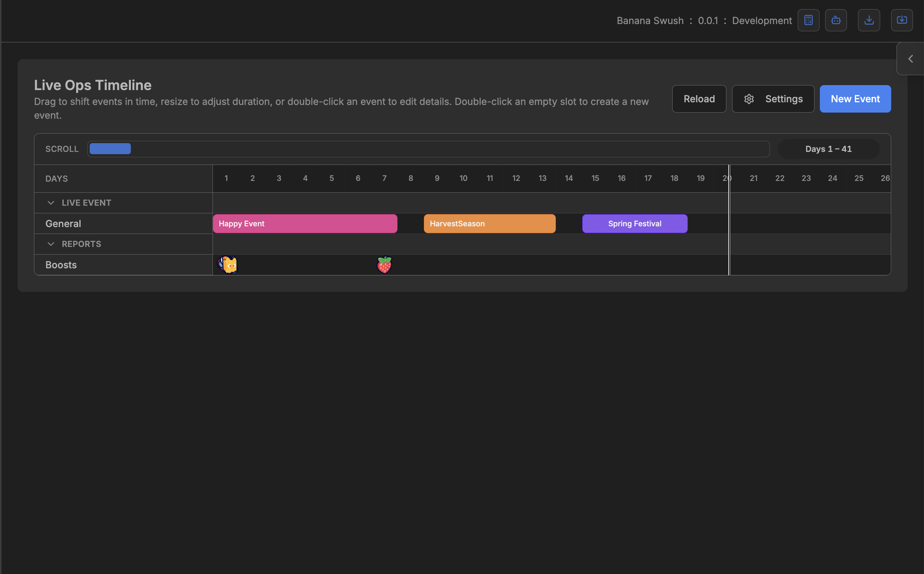Click the import-into-box icon at far right
Image resolution: width=924 pixels, height=574 pixels.
(x=901, y=20)
